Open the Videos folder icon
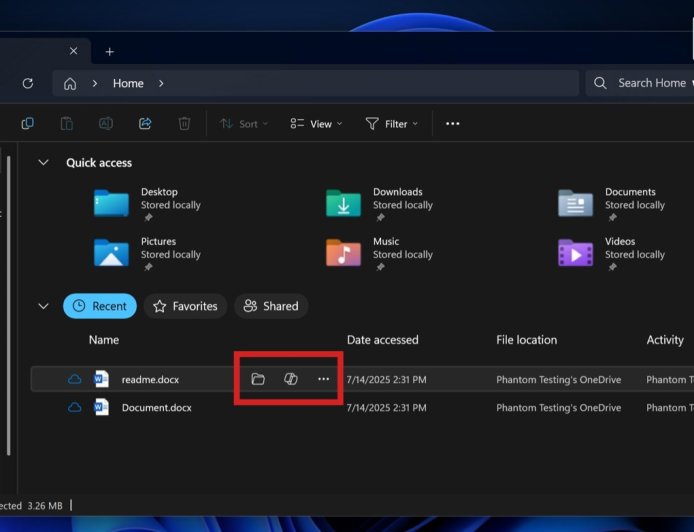 pyautogui.click(x=575, y=253)
